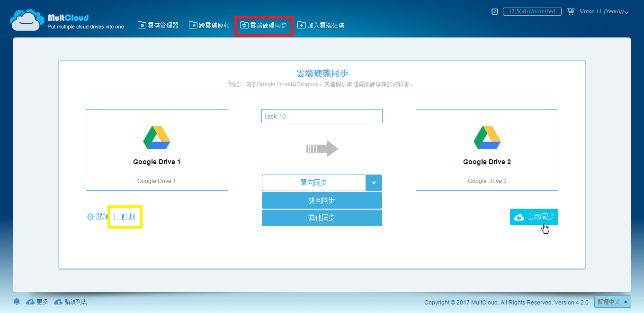644x313 pixels.
Task: Click the MultCloud cloud logo
Action: [x=27, y=20]
